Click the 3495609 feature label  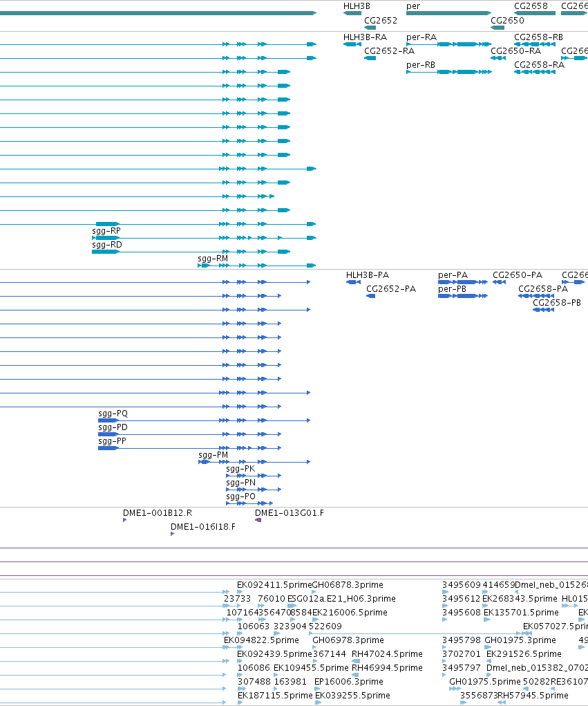point(461,585)
